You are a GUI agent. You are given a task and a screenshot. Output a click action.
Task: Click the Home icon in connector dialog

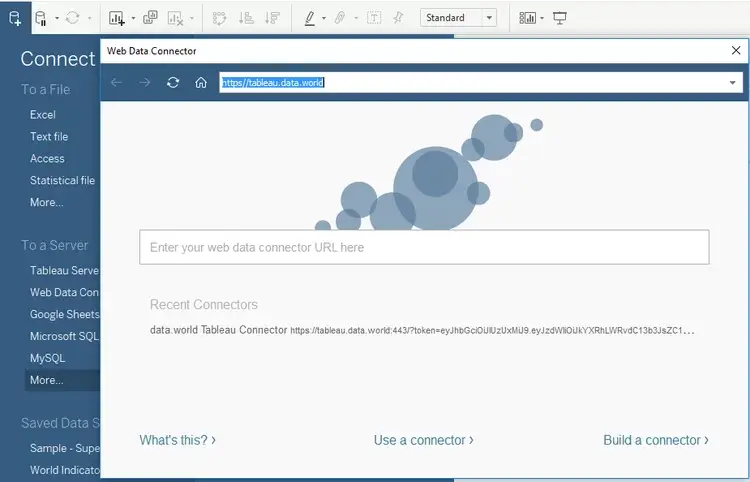click(201, 83)
